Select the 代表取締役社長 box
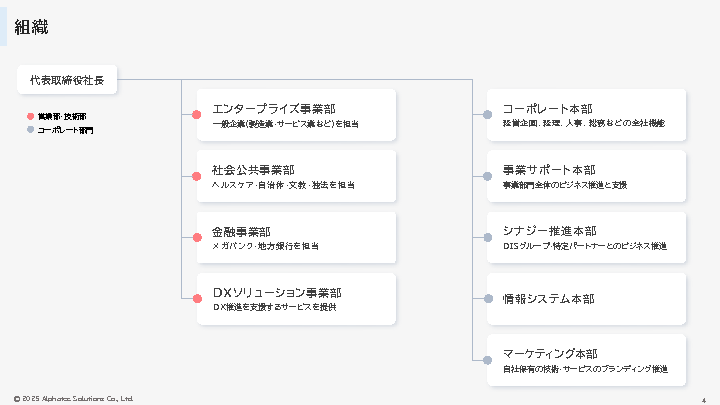720x405 pixels. tap(67, 80)
